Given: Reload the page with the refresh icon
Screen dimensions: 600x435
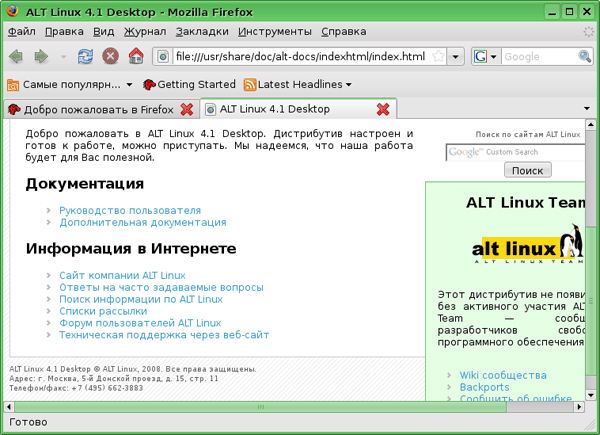Looking at the screenshot, I should point(85,57).
